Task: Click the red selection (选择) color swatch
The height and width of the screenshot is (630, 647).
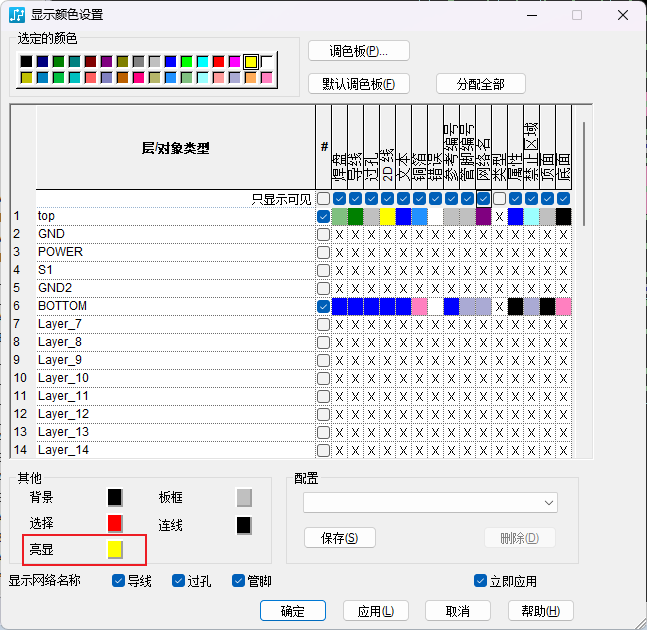Action: tap(115, 523)
